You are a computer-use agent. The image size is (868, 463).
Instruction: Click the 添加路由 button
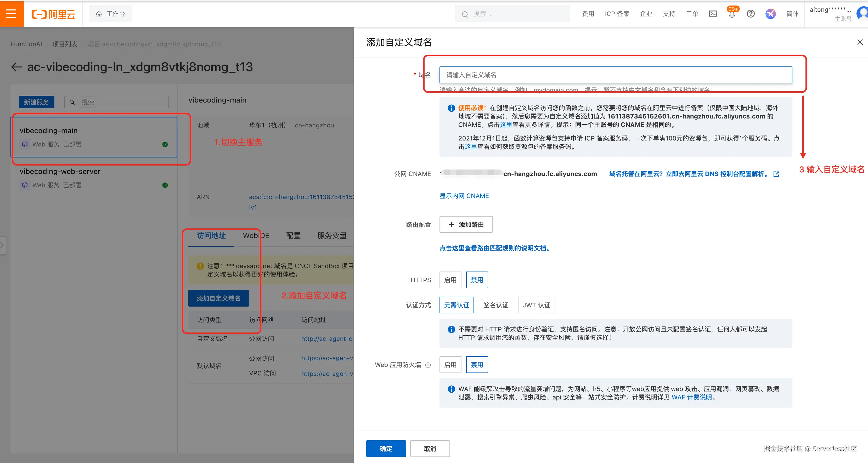coord(466,224)
